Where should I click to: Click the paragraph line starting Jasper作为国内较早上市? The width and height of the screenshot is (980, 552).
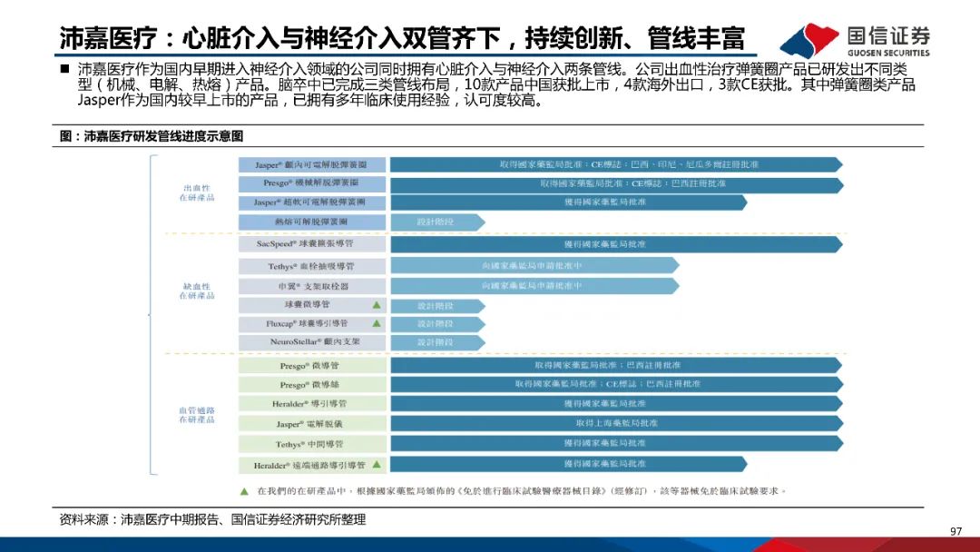point(309,100)
